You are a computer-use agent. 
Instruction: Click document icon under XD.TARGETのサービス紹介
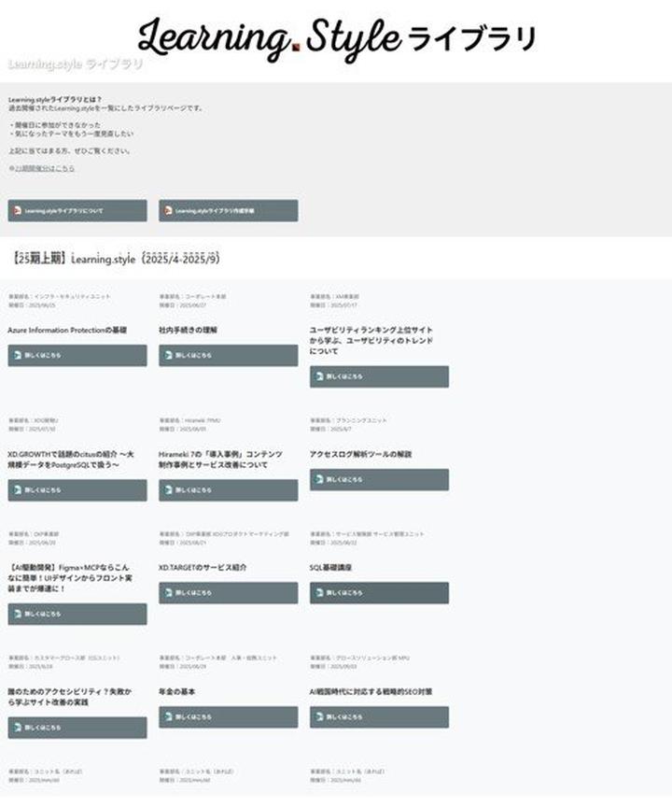(x=168, y=593)
